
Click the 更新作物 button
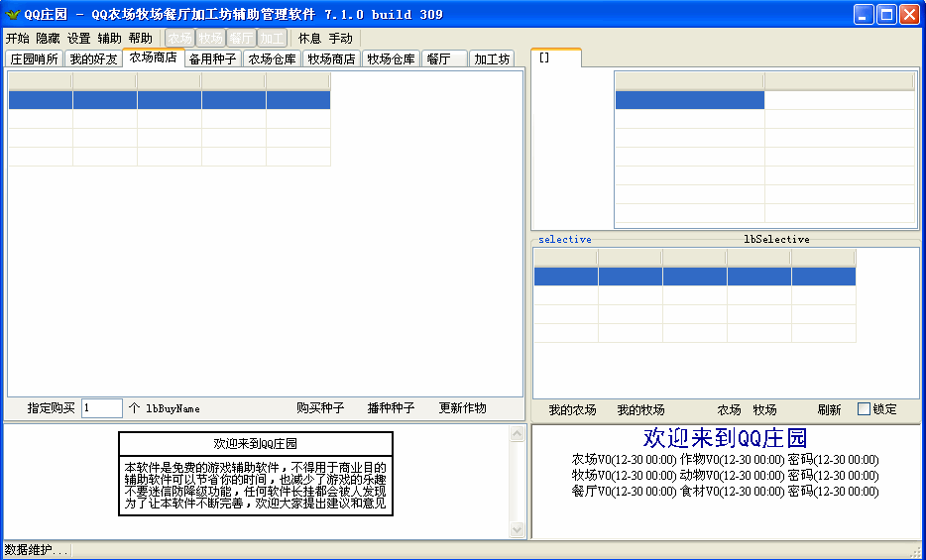click(x=462, y=408)
